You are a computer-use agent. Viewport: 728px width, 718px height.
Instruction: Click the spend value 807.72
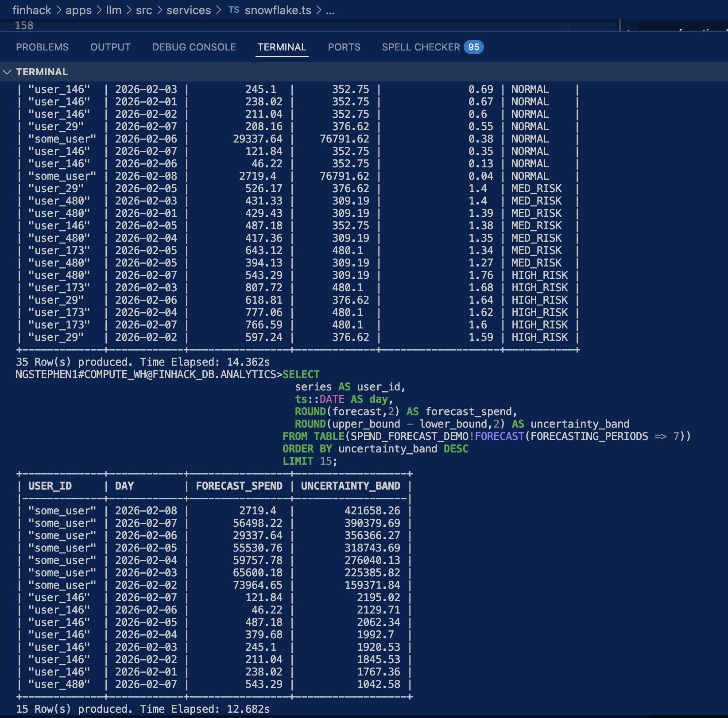click(x=264, y=288)
